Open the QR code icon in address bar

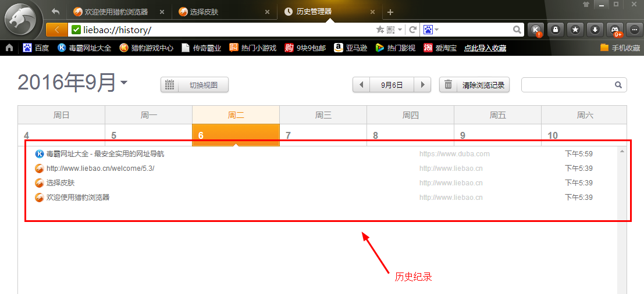[x=391, y=30]
